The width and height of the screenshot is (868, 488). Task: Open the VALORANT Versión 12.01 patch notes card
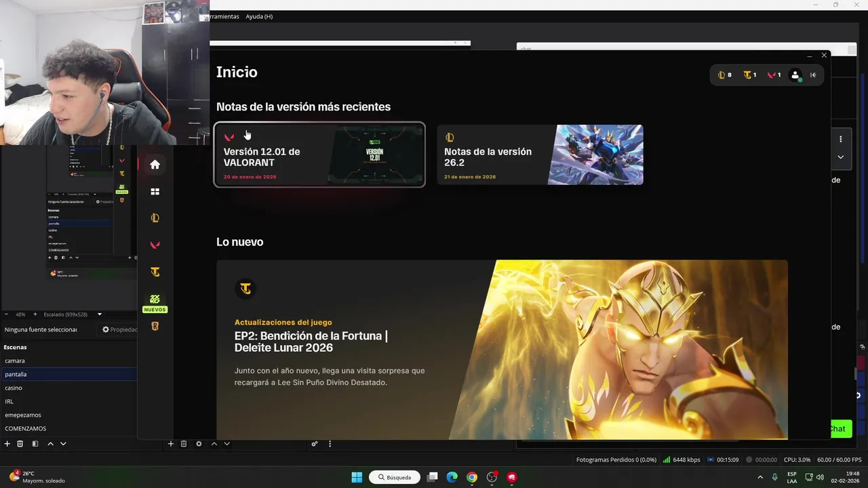(319, 155)
